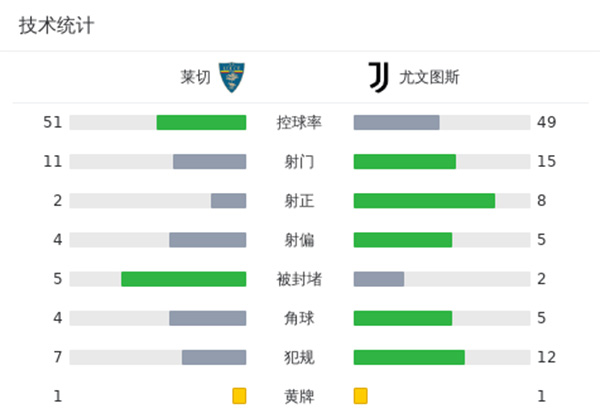The height and width of the screenshot is (418, 600).
Task: Click the Lecce team crest icon
Action: pos(232,77)
